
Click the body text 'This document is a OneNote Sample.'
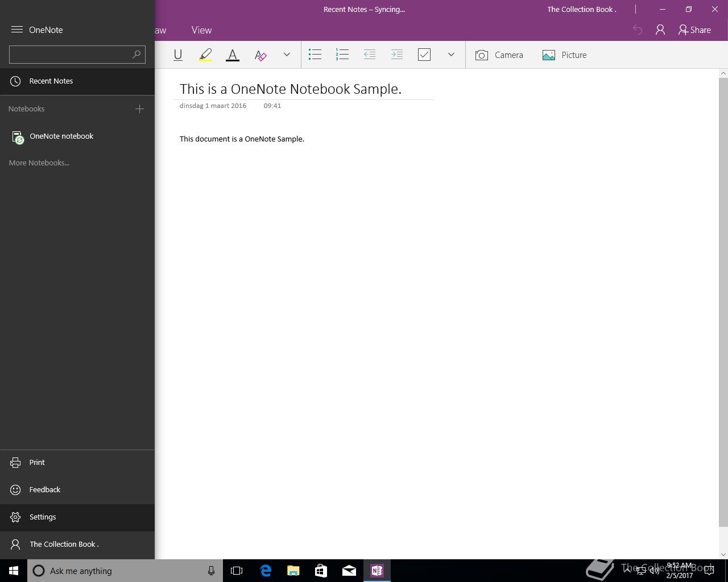click(242, 139)
